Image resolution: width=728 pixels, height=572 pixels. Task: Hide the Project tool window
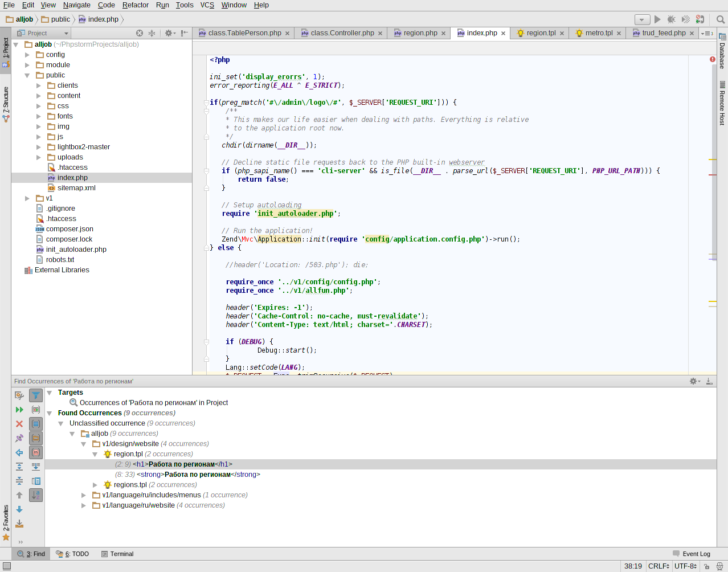point(184,33)
